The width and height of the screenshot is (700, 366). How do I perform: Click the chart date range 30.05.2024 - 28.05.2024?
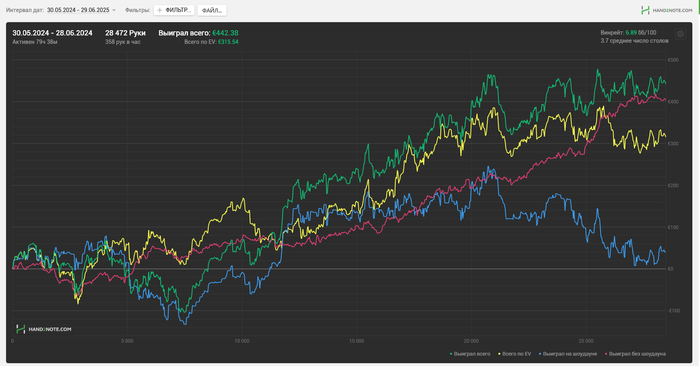tap(52, 33)
